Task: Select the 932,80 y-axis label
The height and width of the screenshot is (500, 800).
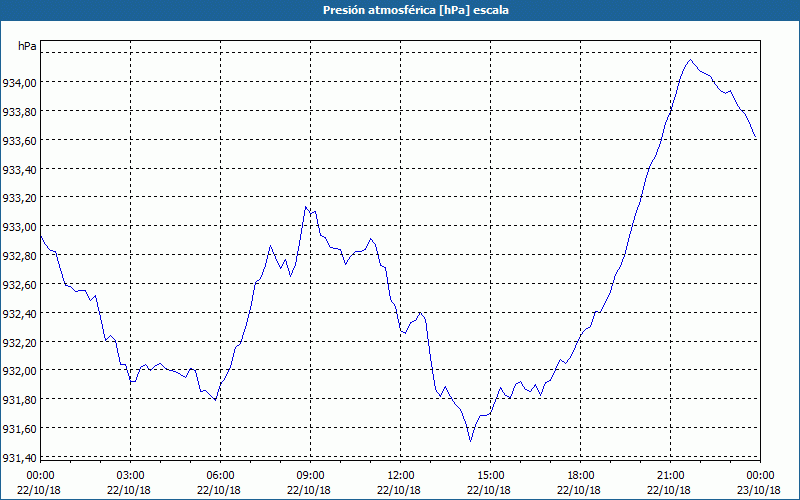Action: point(19,256)
